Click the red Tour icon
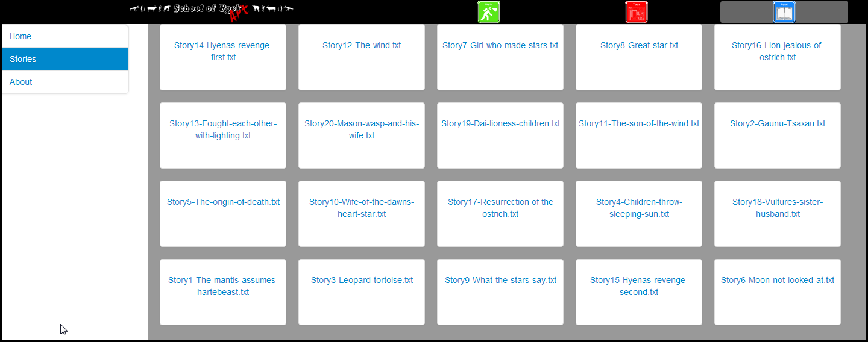Image resolution: width=868 pixels, height=342 pixels. click(x=637, y=12)
